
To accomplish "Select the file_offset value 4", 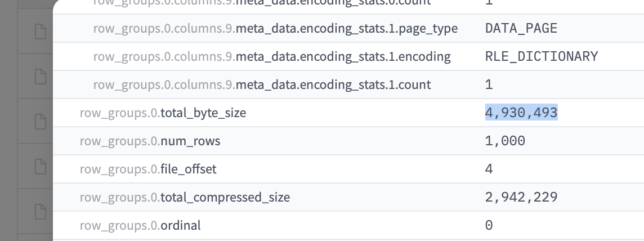I will [x=489, y=169].
